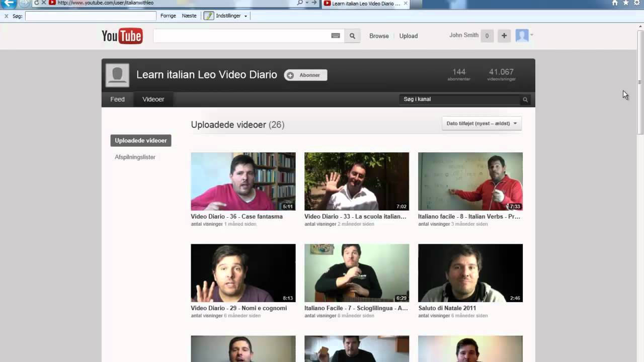Screen dimensions: 644x362
Task: Switch to the Feed tab
Action: 118,100
